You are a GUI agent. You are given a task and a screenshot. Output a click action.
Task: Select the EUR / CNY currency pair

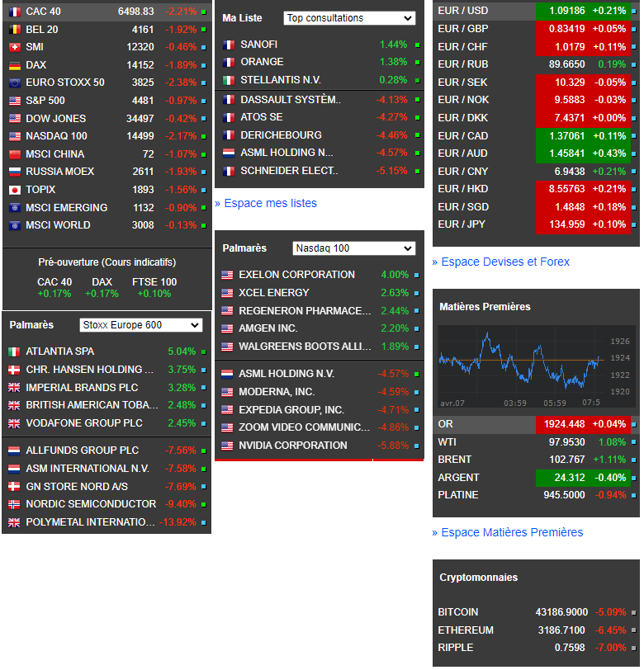pos(536,172)
